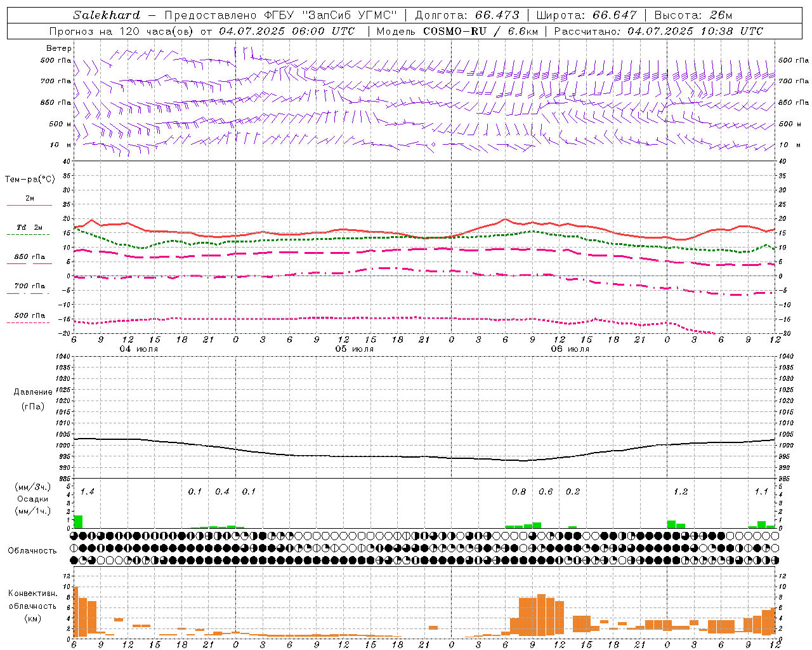Click the left 500 м wind level label

point(60,124)
